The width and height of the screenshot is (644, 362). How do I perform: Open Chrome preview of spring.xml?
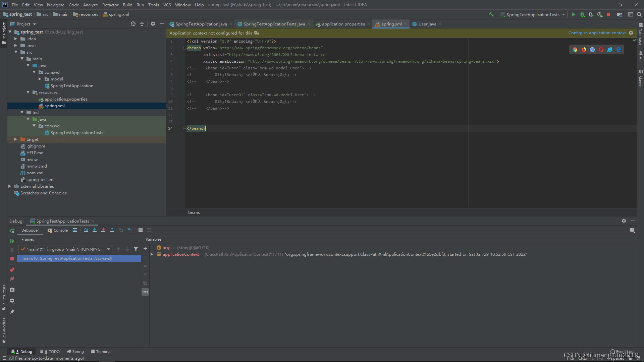575,49
